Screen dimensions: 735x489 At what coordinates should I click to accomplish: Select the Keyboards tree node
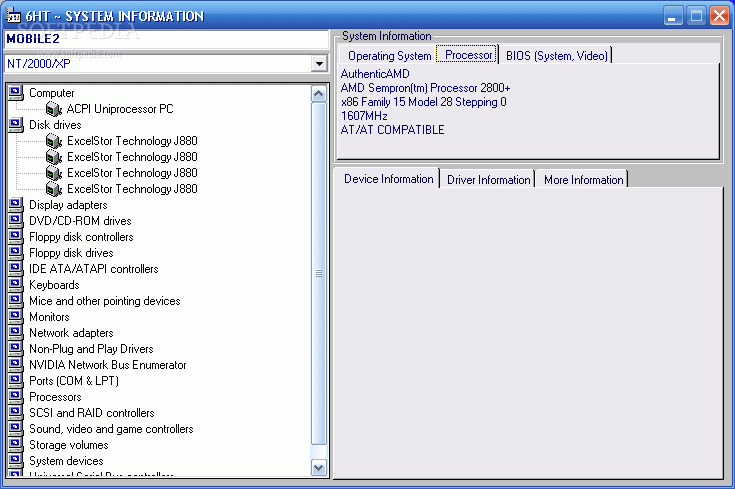54,285
